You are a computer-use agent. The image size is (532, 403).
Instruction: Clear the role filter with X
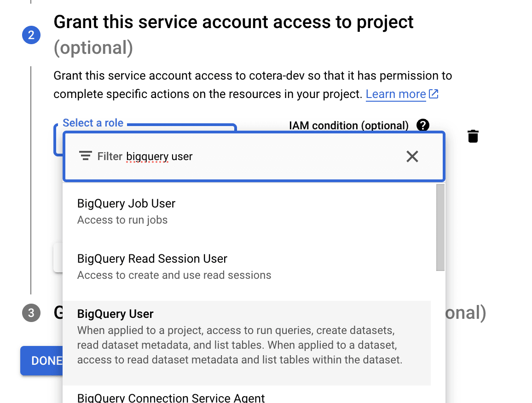coord(412,156)
